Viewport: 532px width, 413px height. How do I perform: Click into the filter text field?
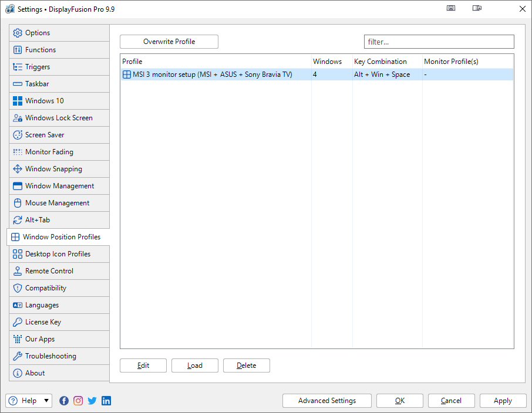pyautogui.click(x=439, y=42)
